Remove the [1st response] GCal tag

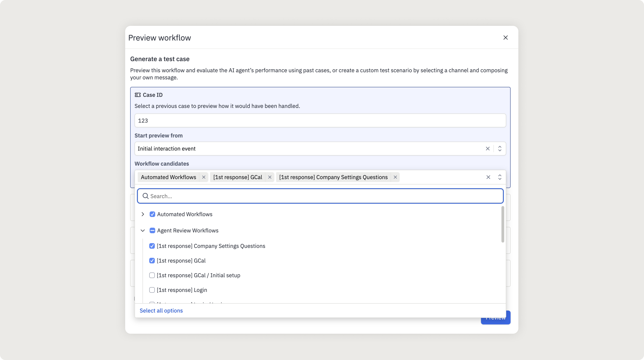270,177
